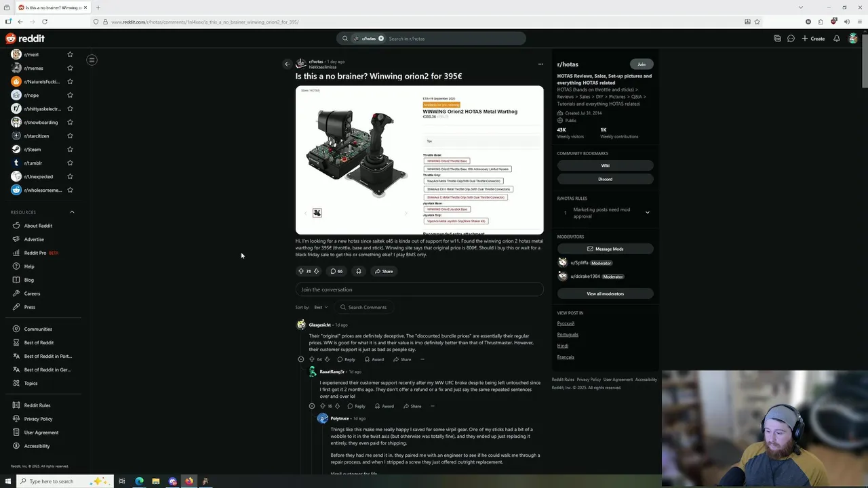Open the Discord community bookmark
Screen dimensions: 868x488
point(605,179)
